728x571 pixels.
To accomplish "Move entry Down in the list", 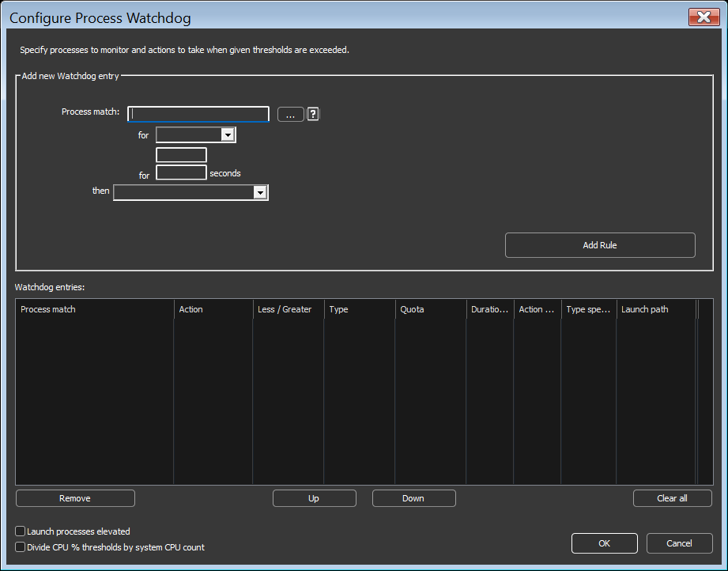I will click(413, 498).
